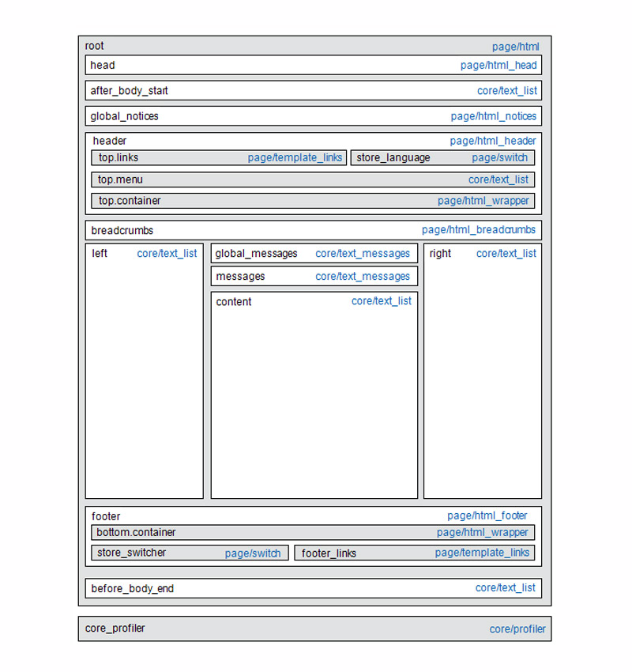Click 'page/html_wrapper' beside bottom.container

tap(483, 532)
